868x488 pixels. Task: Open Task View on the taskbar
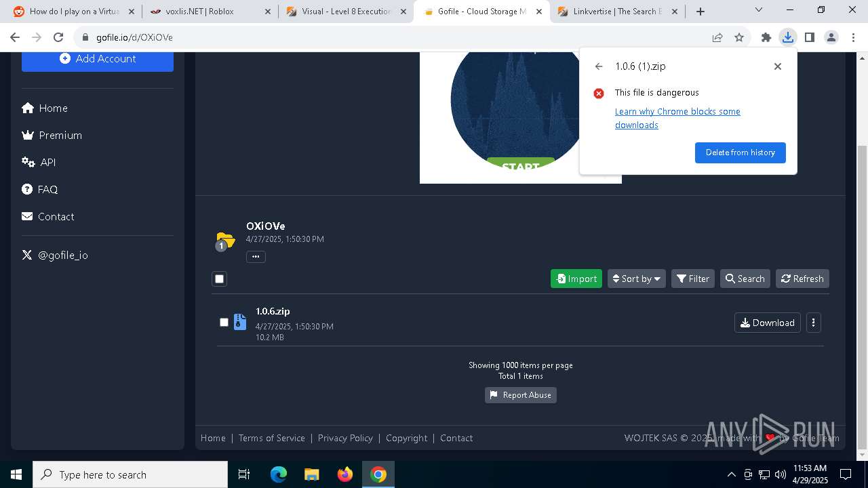(x=244, y=475)
